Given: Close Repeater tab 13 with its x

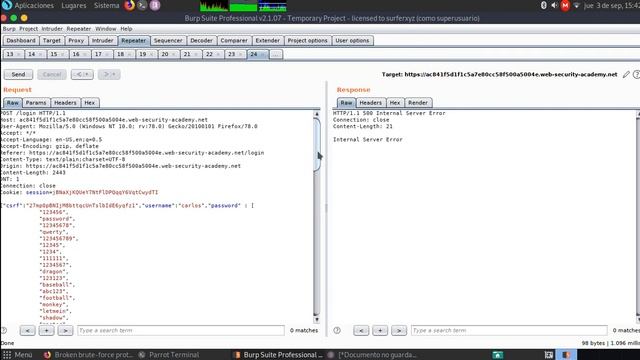Looking at the screenshot, I should pos(18,54).
